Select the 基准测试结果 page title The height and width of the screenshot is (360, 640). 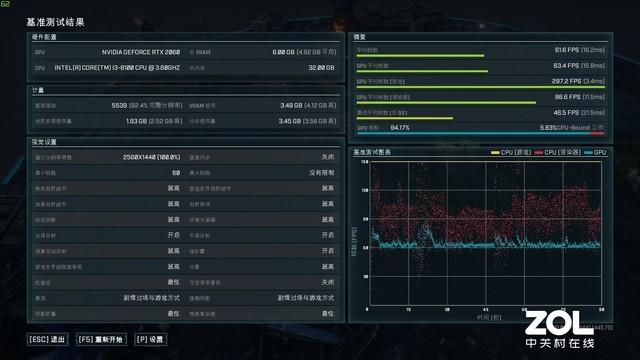pos(56,22)
